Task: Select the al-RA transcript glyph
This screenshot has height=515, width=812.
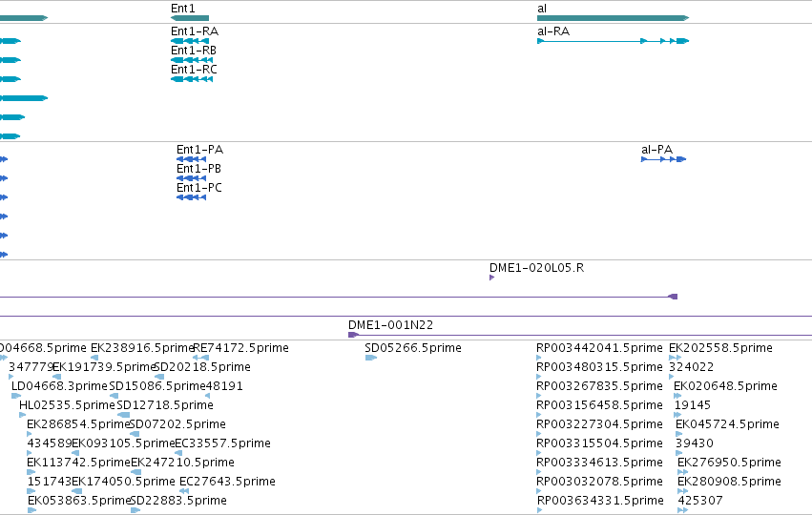Action: tap(614, 41)
